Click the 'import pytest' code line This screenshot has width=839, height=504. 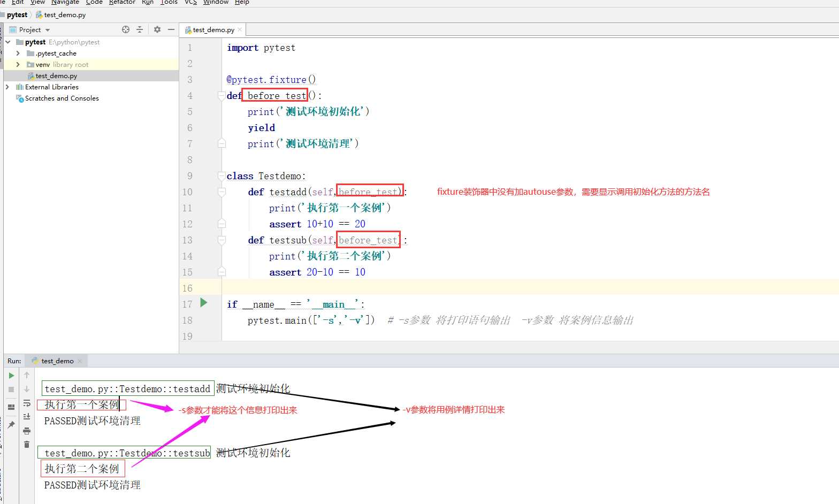click(x=261, y=48)
